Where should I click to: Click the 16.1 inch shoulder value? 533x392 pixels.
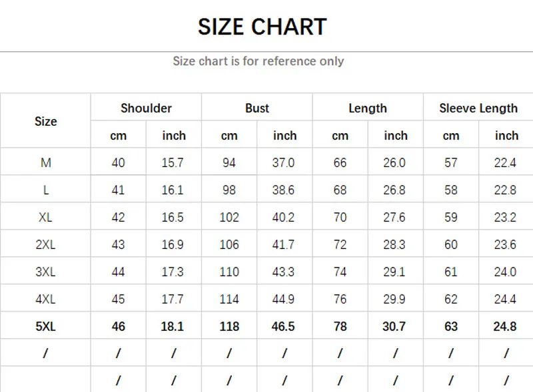(173, 190)
